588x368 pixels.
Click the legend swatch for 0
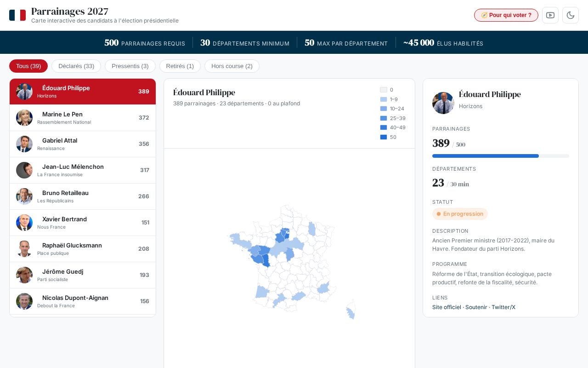coord(384,90)
